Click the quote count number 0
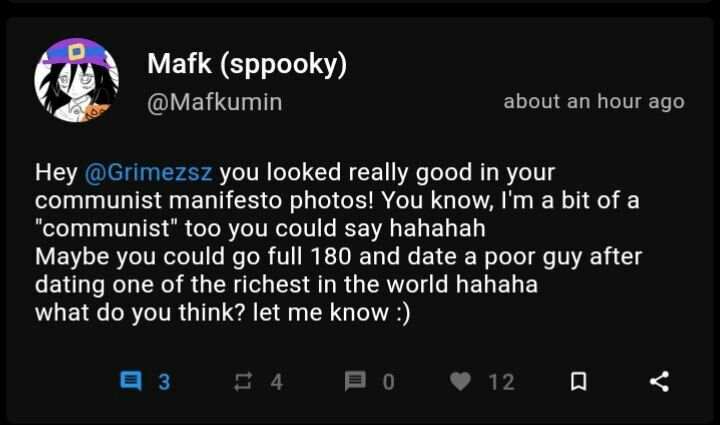The height and width of the screenshot is (425, 720). [x=389, y=381]
